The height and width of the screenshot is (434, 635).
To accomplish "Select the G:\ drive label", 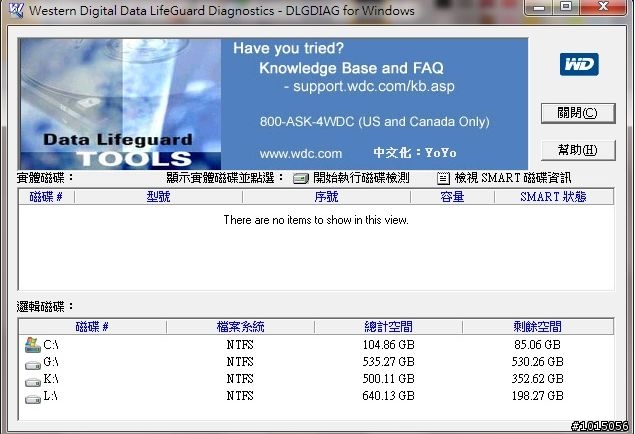I will [51, 362].
